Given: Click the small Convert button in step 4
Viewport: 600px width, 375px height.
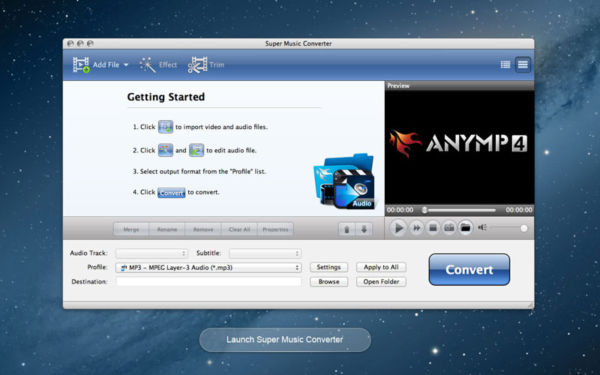Looking at the screenshot, I should pyautogui.click(x=171, y=192).
